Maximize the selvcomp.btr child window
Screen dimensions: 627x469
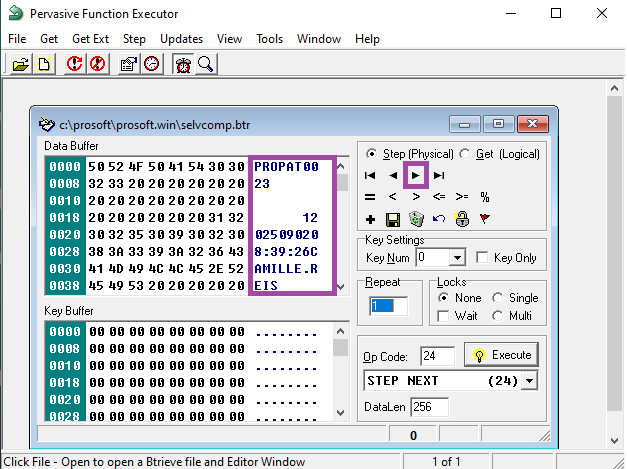pyautogui.click(x=498, y=124)
